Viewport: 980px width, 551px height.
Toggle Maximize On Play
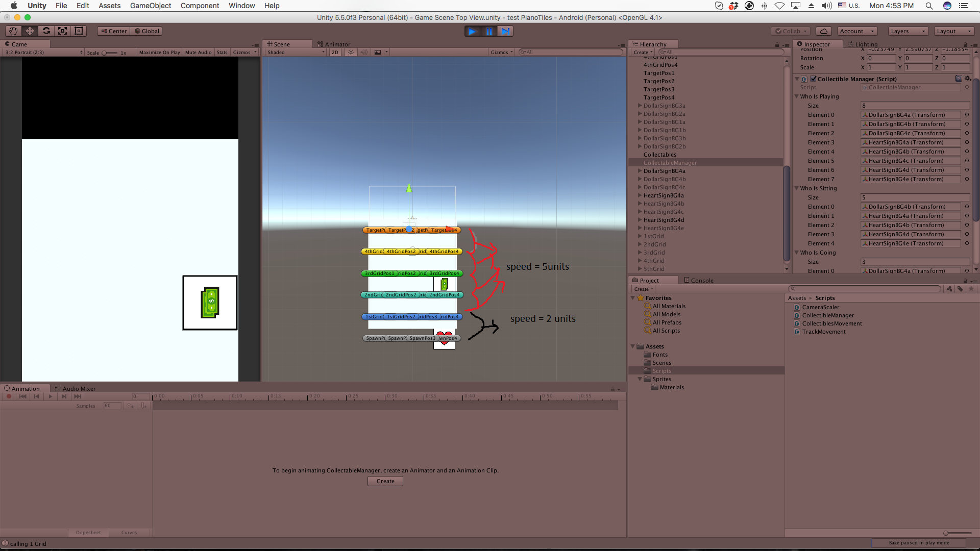(159, 52)
